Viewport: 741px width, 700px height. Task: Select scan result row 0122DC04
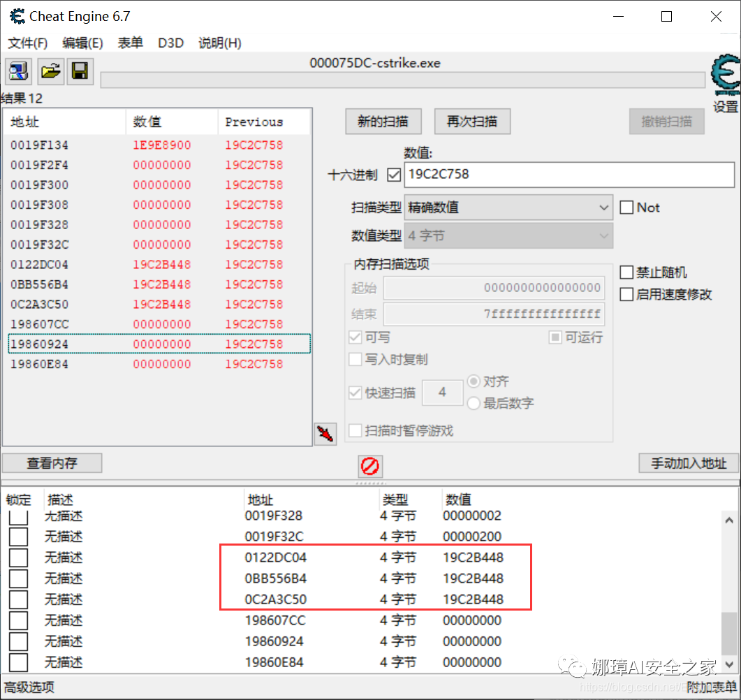coord(159,265)
